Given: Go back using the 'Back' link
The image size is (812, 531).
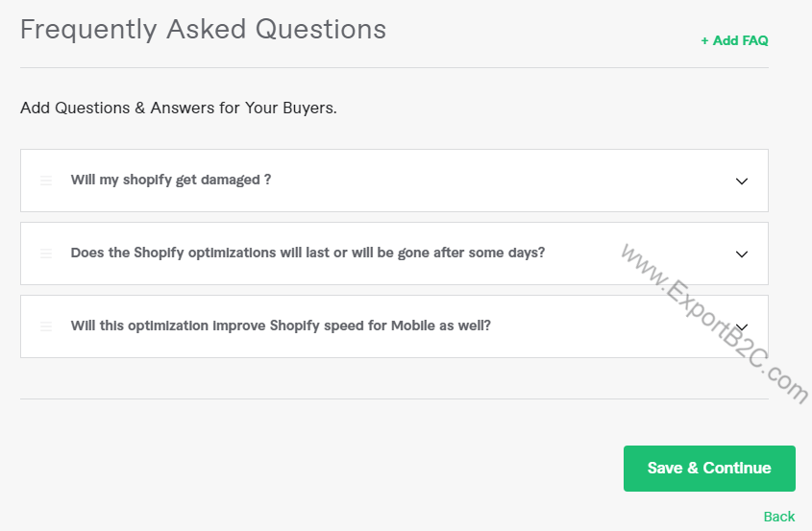Looking at the screenshot, I should click(x=779, y=517).
